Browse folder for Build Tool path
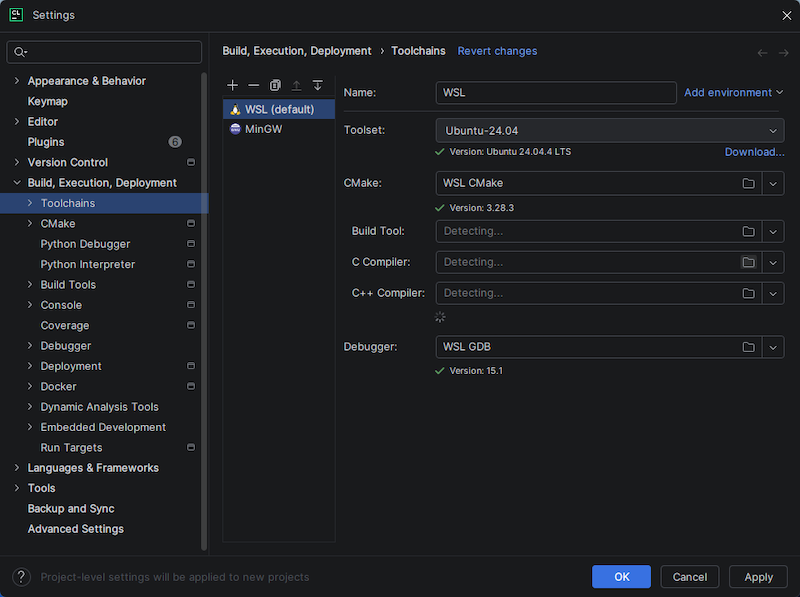Image resolution: width=800 pixels, height=597 pixels. tap(748, 232)
